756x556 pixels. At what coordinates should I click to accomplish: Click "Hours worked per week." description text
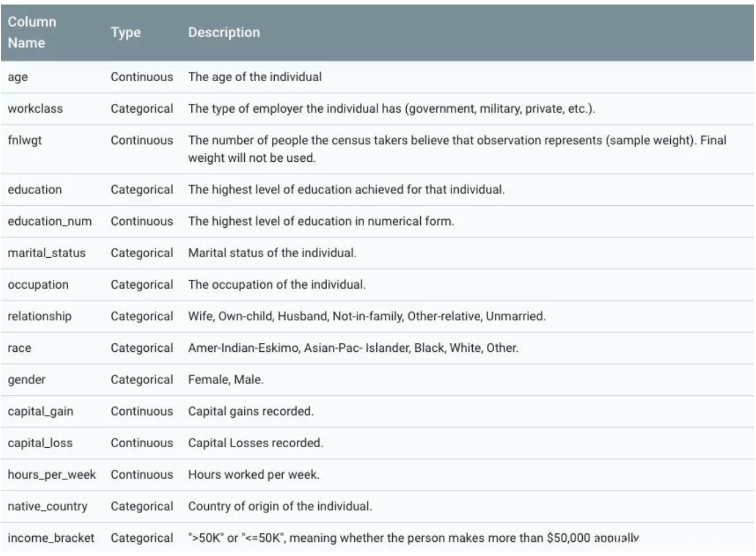point(254,474)
